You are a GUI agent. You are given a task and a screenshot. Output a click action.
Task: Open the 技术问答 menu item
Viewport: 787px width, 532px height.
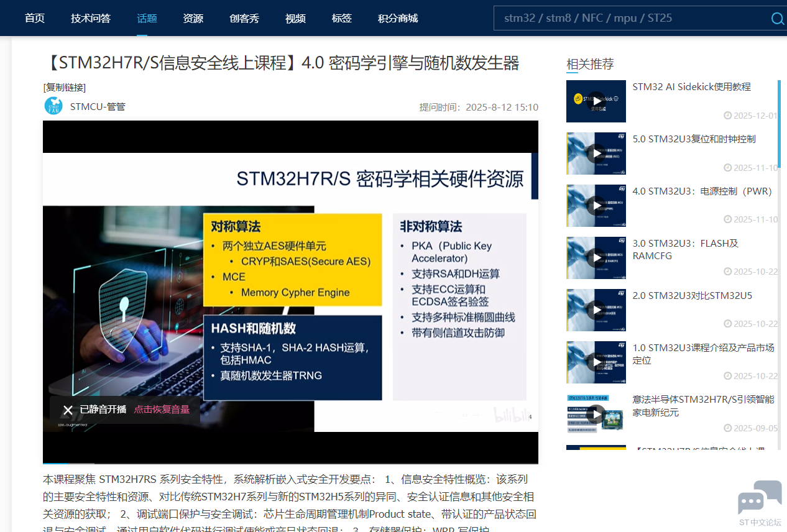91,18
